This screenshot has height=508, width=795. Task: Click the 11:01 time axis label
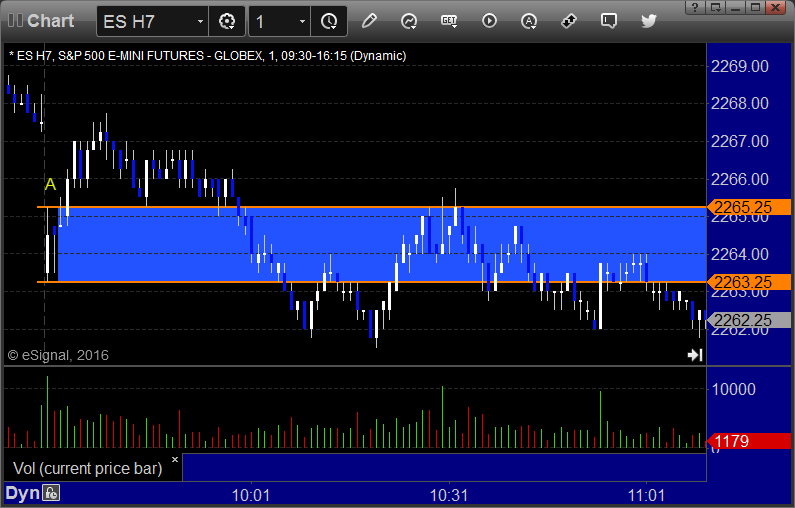(646, 495)
